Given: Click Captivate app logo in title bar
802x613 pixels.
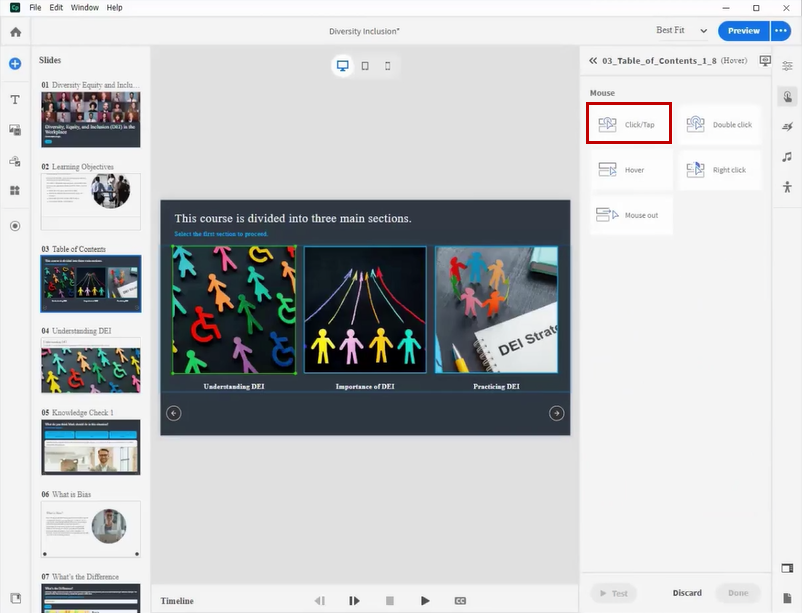Looking at the screenshot, I should pyautogui.click(x=15, y=8).
